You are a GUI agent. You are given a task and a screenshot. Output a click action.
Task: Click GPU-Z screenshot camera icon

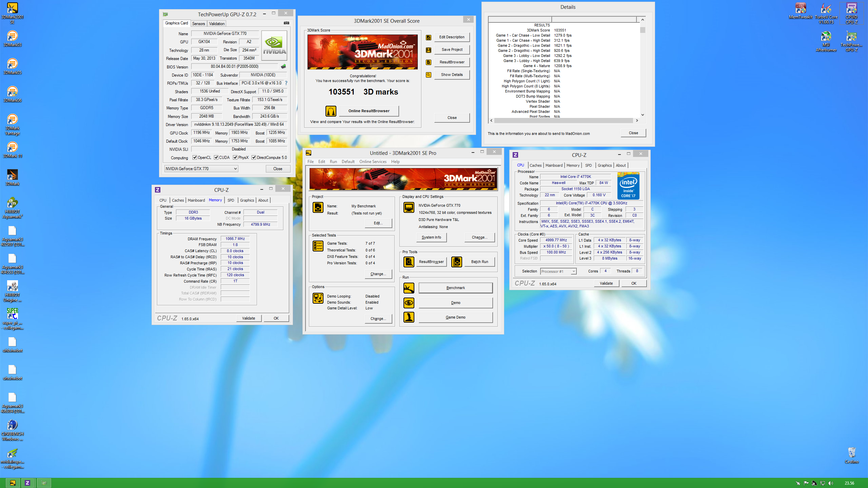coord(287,23)
